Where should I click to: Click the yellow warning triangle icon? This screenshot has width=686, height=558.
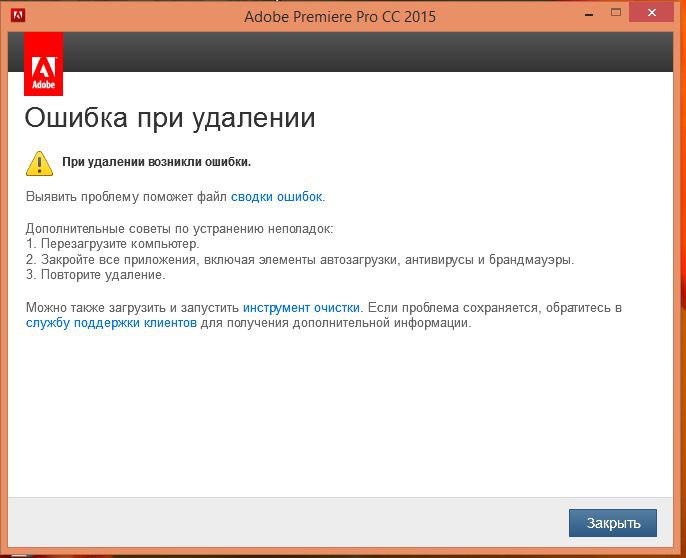(x=39, y=164)
